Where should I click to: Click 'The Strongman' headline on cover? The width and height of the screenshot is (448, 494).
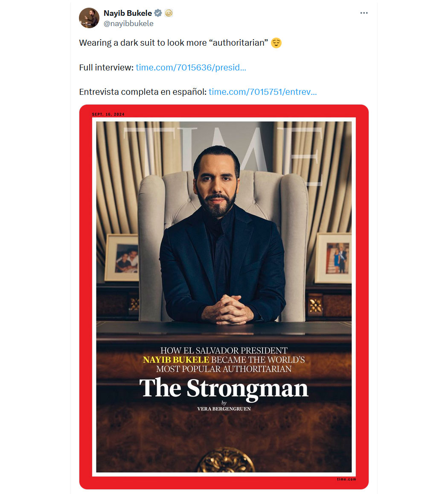224,389
